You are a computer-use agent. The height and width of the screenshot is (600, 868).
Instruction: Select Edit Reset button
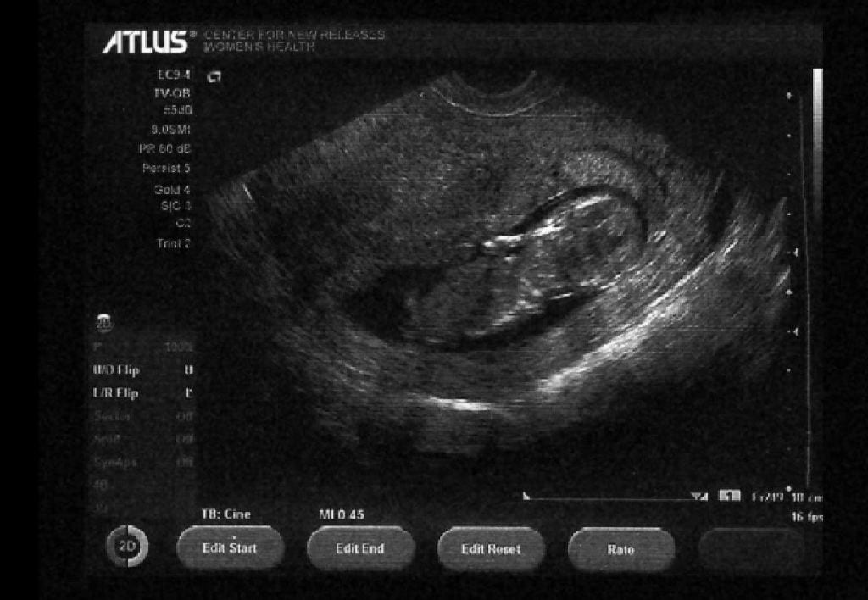491,549
